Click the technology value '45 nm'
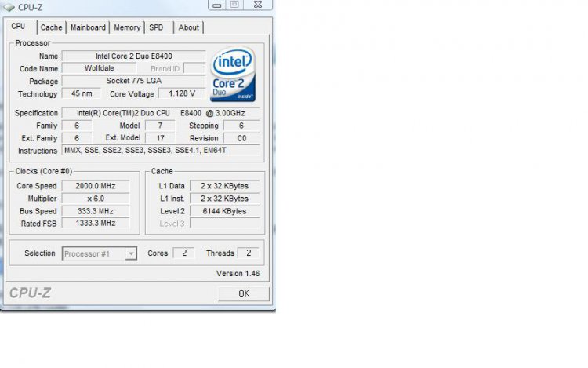Viewport: 588px width, 368px height. [82, 93]
